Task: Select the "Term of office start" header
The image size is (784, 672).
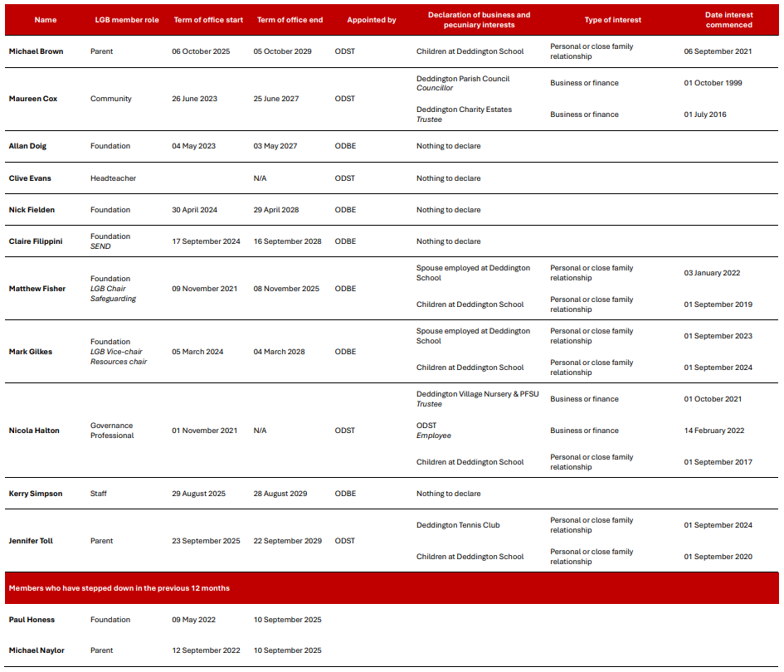Action: tap(208, 20)
